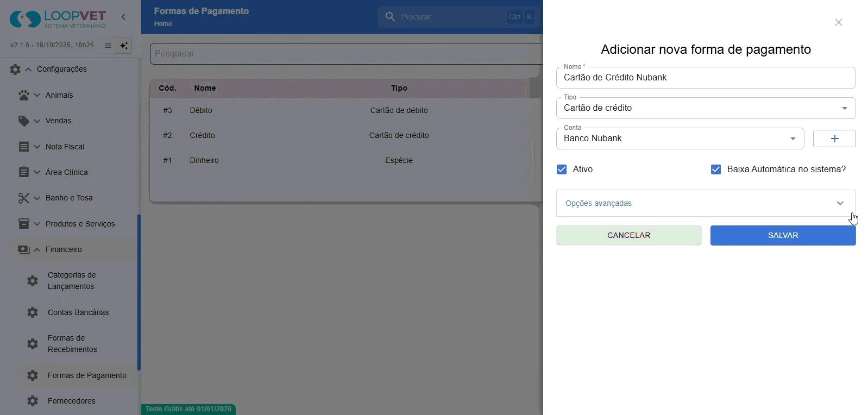Toggle Baixa Automática no sistema checkbox

tap(716, 169)
